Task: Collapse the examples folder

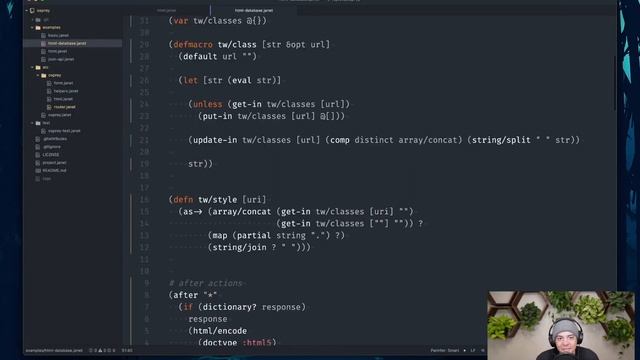Action: [32, 28]
